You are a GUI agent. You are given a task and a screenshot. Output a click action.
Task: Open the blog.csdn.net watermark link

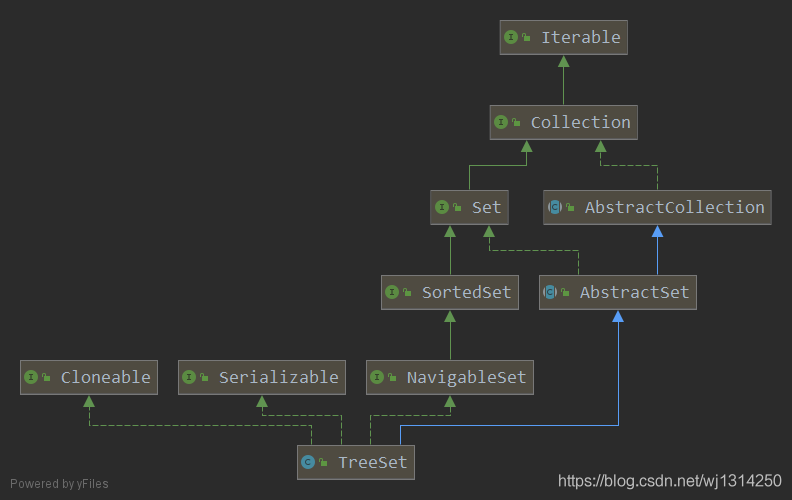click(x=669, y=482)
